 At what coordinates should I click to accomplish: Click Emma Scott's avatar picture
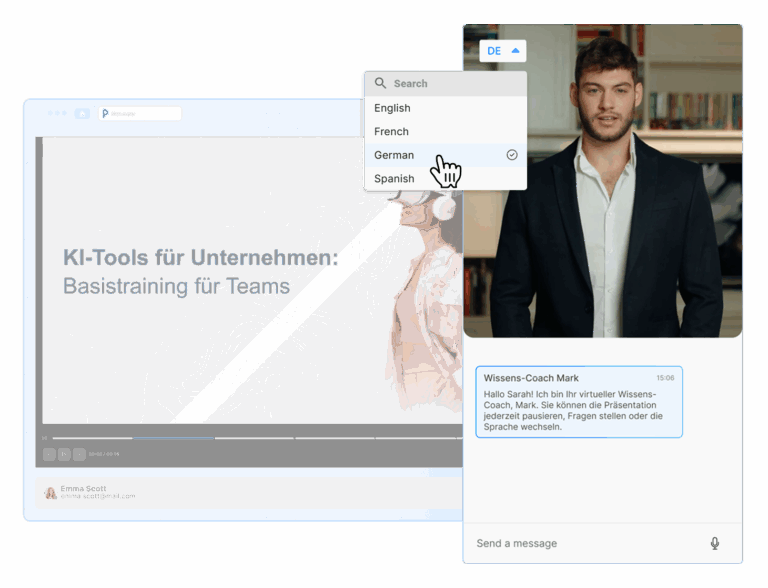tap(50, 493)
